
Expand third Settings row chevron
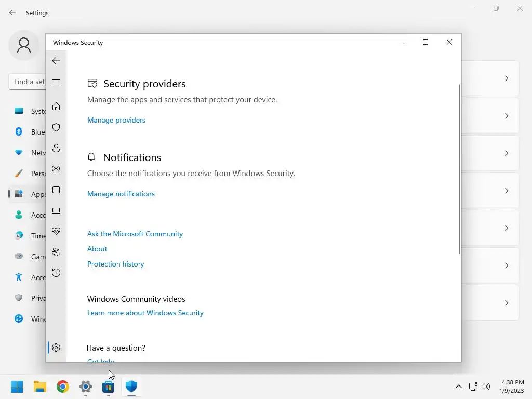tap(507, 153)
